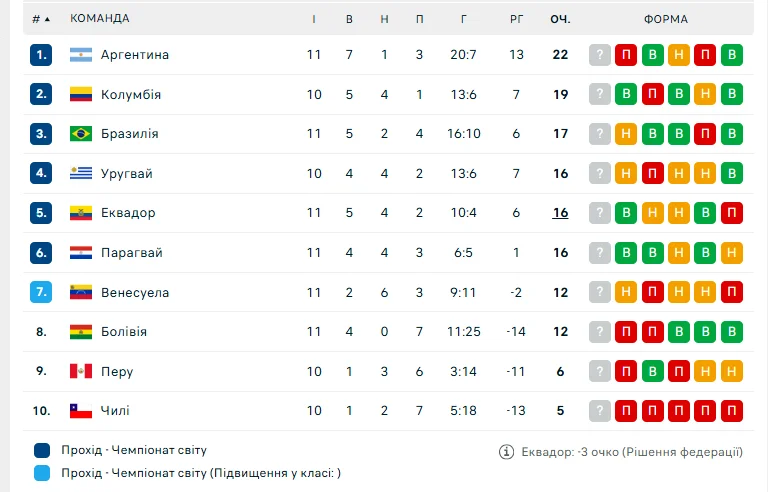Open the Болівія team link

[124, 332]
